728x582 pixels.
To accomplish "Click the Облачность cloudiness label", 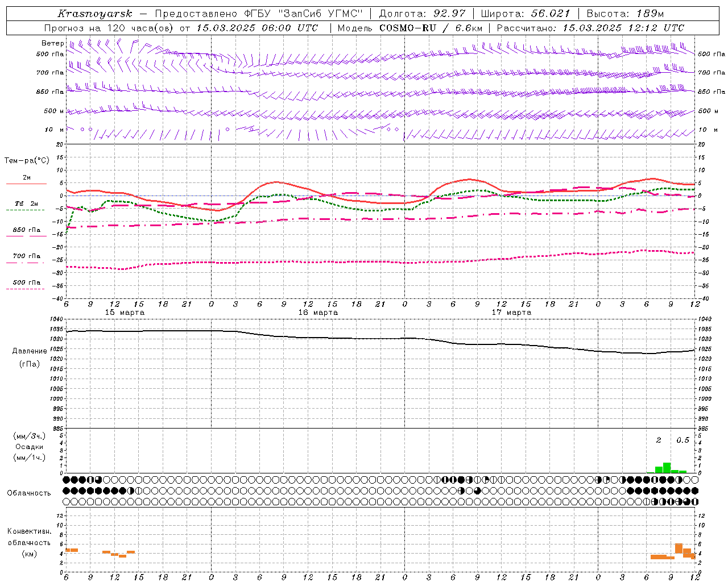I will click(x=29, y=493).
